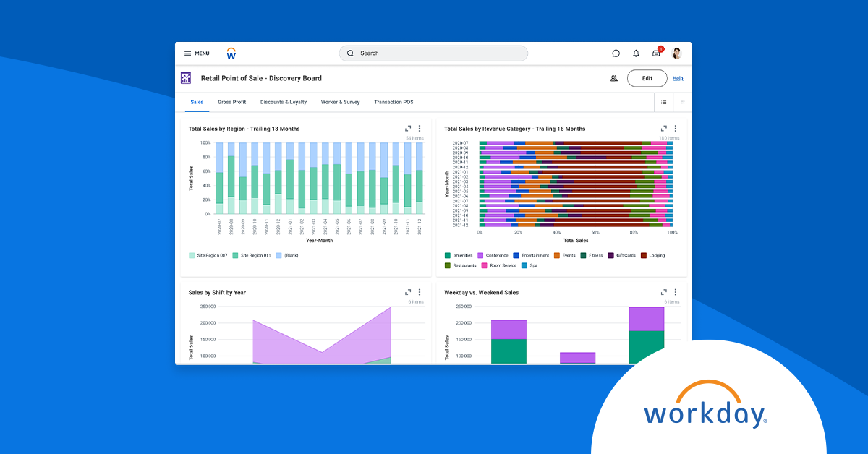
Task: Click the Edit button
Action: pos(647,78)
